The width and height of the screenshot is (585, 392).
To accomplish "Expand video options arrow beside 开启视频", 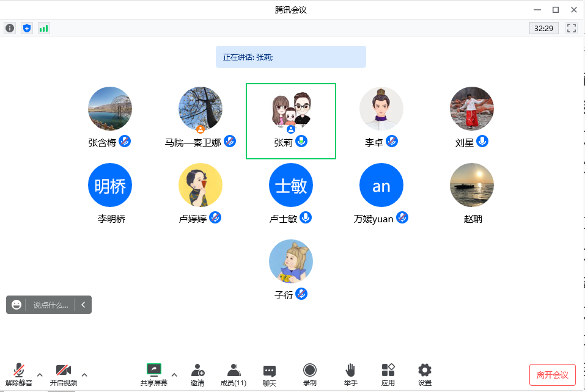I will [84, 374].
